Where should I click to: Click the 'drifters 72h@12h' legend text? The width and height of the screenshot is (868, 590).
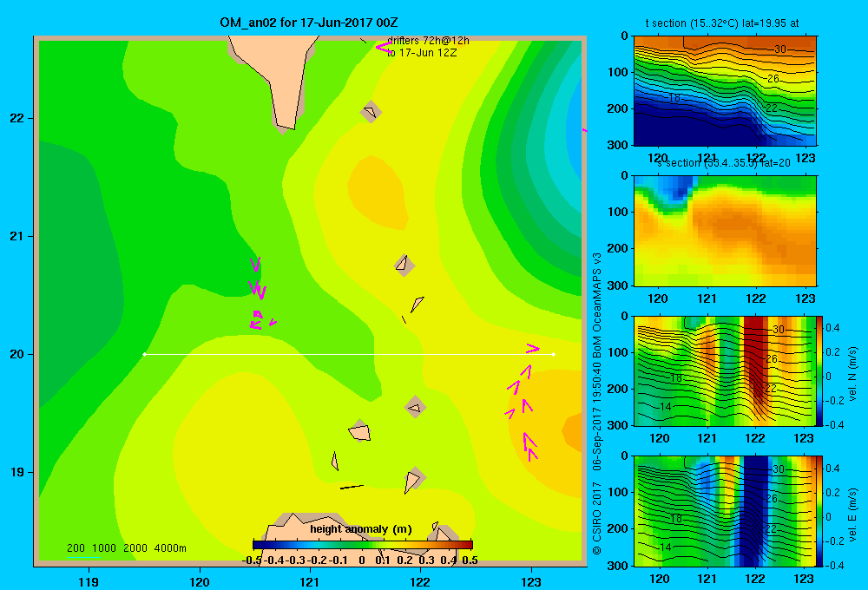pos(428,41)
